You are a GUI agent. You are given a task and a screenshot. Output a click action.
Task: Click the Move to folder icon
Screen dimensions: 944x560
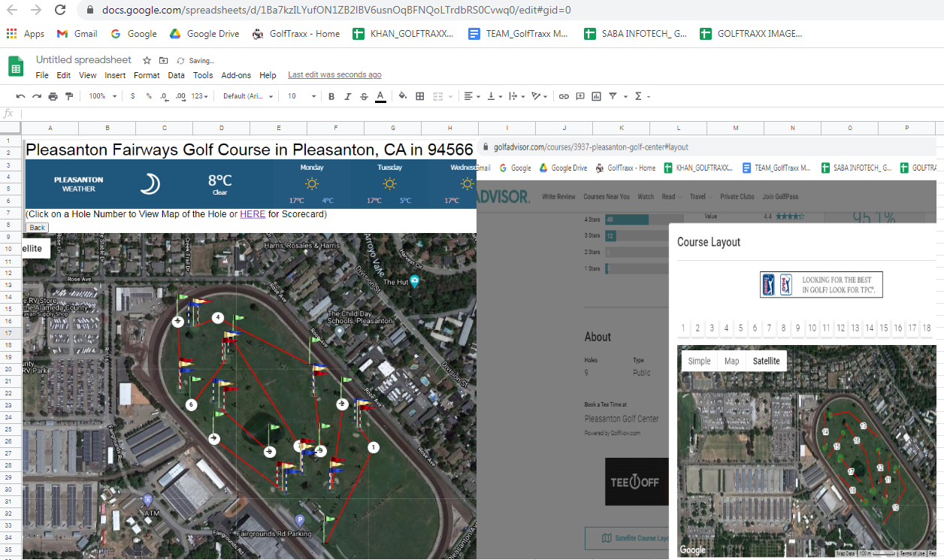tap(163, 60)
